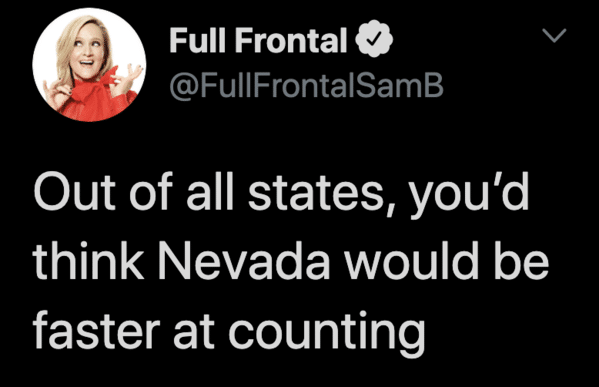Click the "Frontal" word in the account name
This screenshot has width=599, height=387.
[x=290, y=40]
